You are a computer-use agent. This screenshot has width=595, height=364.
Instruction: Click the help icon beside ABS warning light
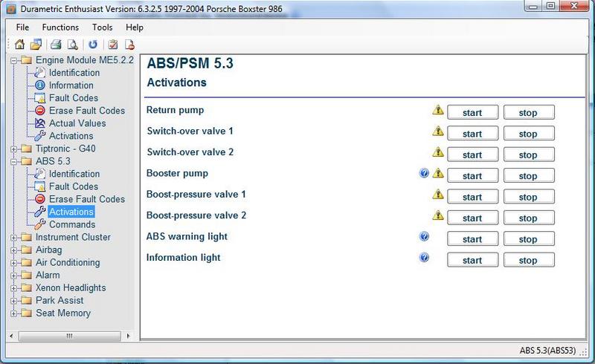[425, 237]
